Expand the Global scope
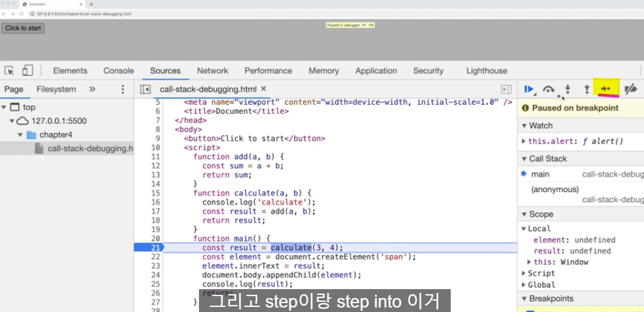The height and width of the screenshot is (312, 644). tap(524, 285)
